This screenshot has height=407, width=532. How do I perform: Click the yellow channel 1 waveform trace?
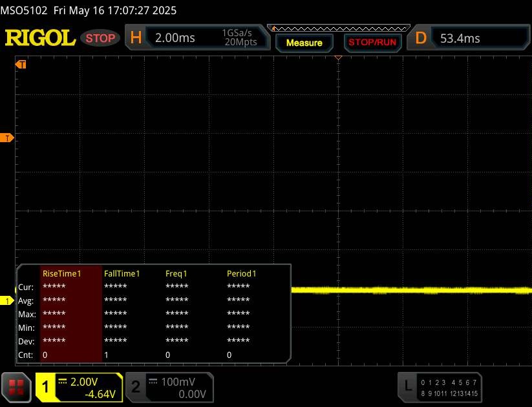(412, 290)
